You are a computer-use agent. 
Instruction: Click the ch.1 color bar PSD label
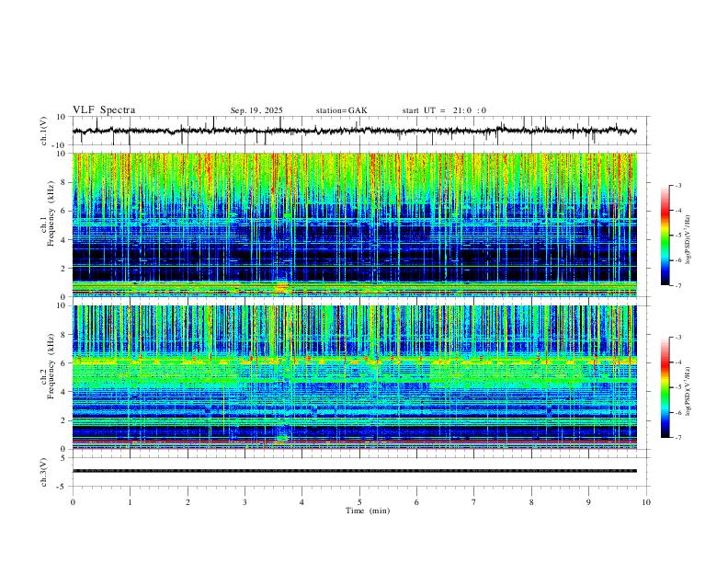(x=688, y=240)
